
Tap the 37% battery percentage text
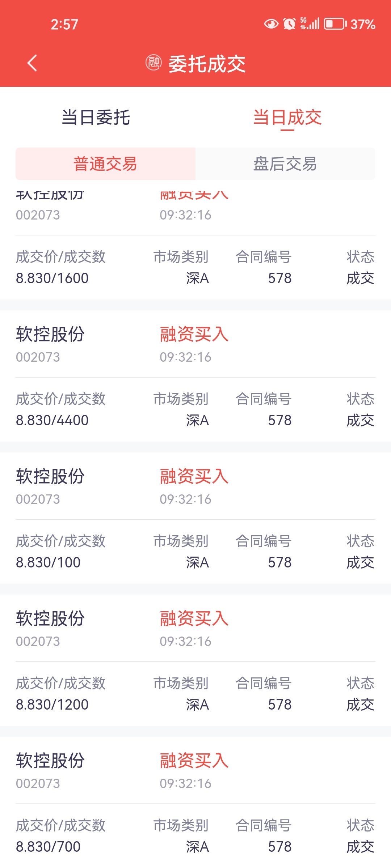pyautogui.click(x=363, y=24)
